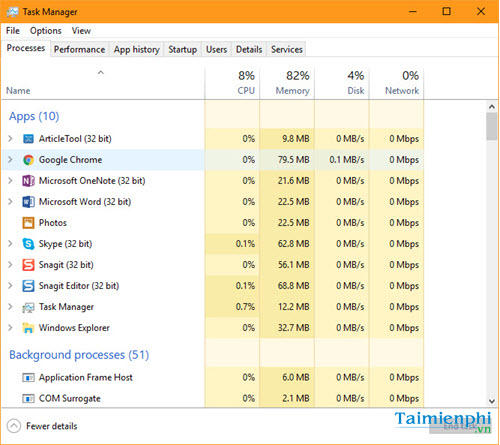Screen dimensions: 500x445
Task: Select the Windows Explorer process name
Action: click(74, 328)
